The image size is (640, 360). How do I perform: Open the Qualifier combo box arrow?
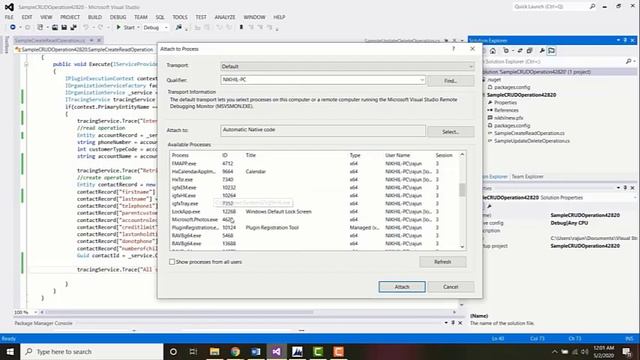pos(422,80)
